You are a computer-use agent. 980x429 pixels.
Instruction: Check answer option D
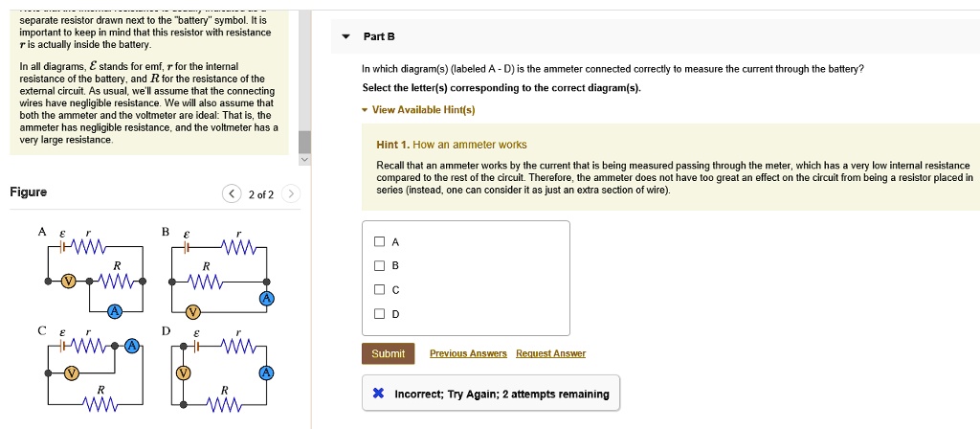coord(379,314)
